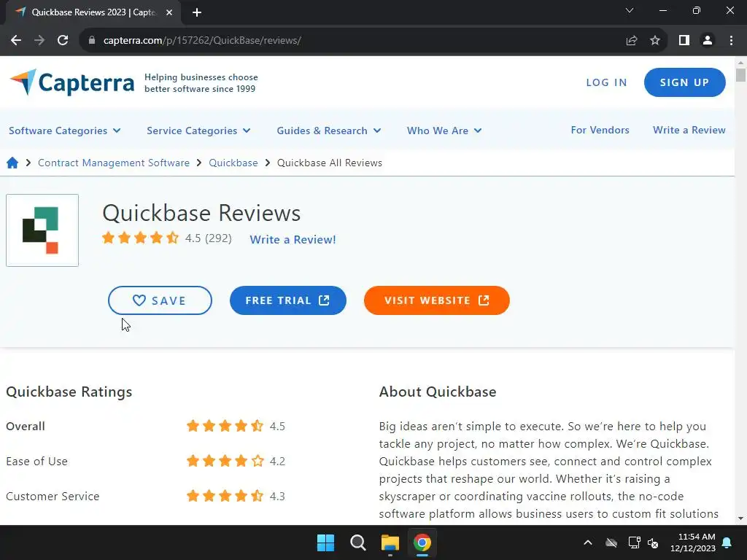Click the About Quickbase heading
The height and width of the screenshot is (560, 747).
pyautogui.click(x=438, y=392)
